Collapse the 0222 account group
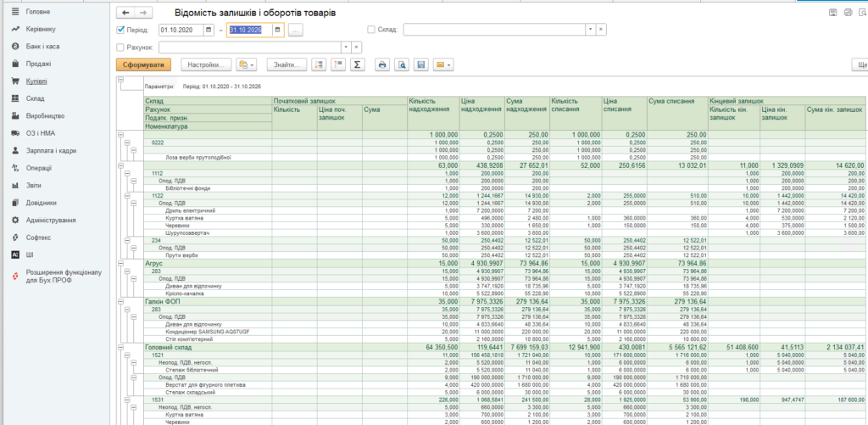The image size is (868, 425). point(128,143)
